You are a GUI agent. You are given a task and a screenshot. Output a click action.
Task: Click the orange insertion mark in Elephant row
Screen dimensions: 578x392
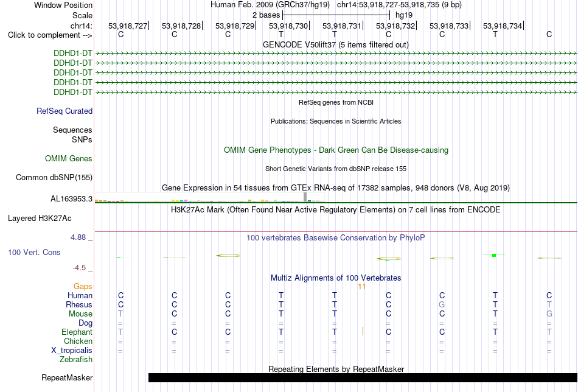pos(363,332)
